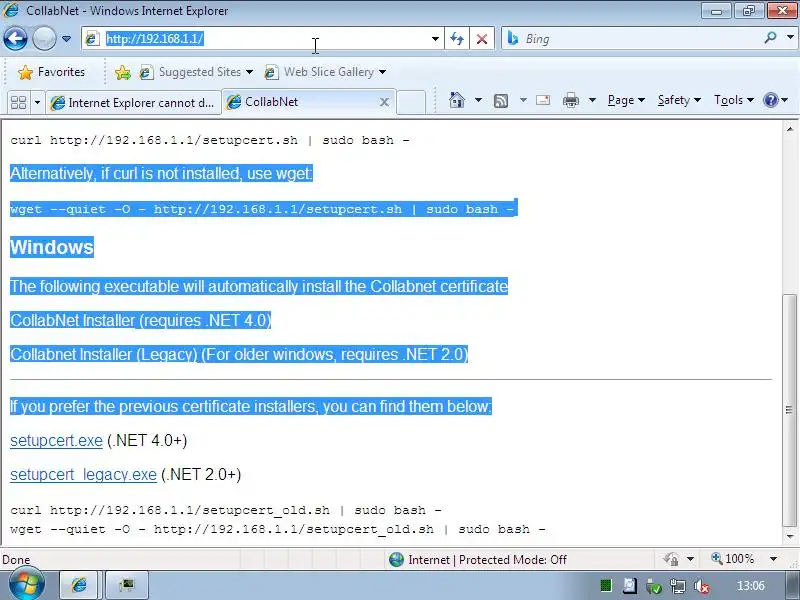Expand Print options dropdown arrow

tap(592, 100)
